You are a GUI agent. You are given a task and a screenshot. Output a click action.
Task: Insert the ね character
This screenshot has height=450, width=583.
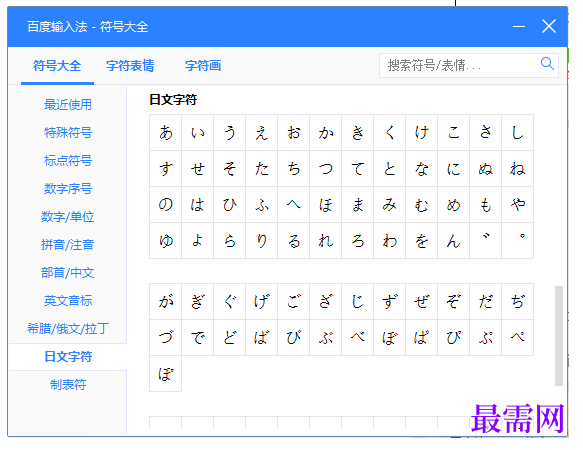[x=517, y=169]
